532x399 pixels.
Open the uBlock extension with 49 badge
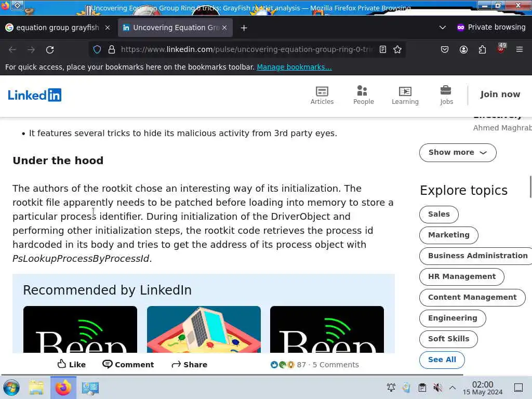click(501, 48)
